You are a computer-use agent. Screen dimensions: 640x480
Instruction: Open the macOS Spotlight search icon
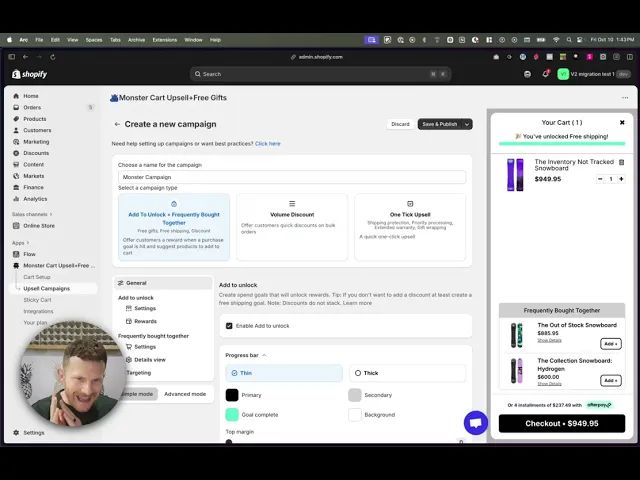point(569,40)
